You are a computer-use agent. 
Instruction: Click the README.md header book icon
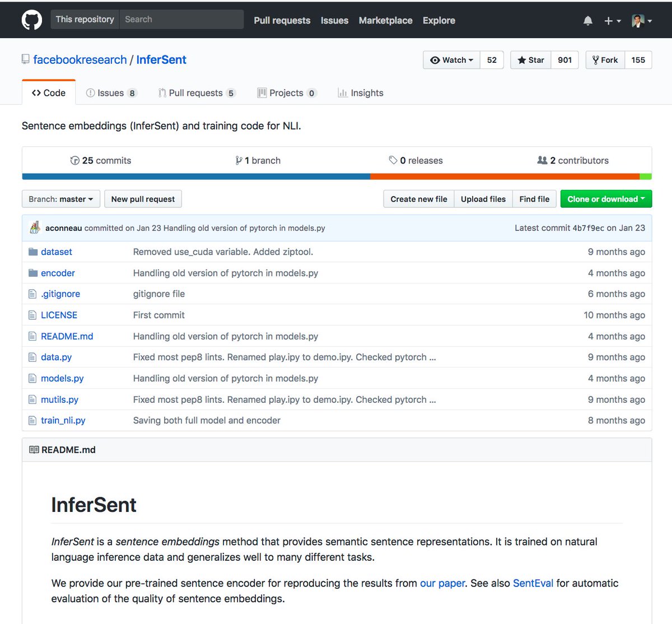[x=34, y=450]
